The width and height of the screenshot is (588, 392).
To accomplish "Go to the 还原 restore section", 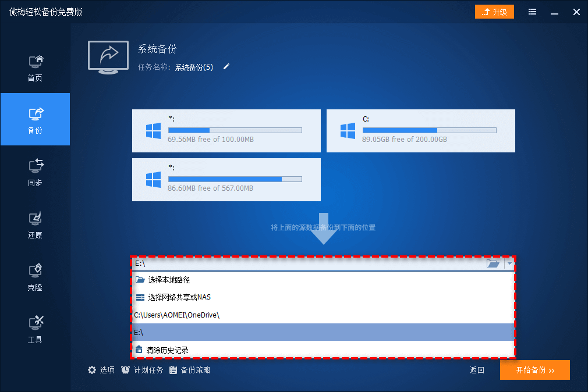I will (35, 224).
